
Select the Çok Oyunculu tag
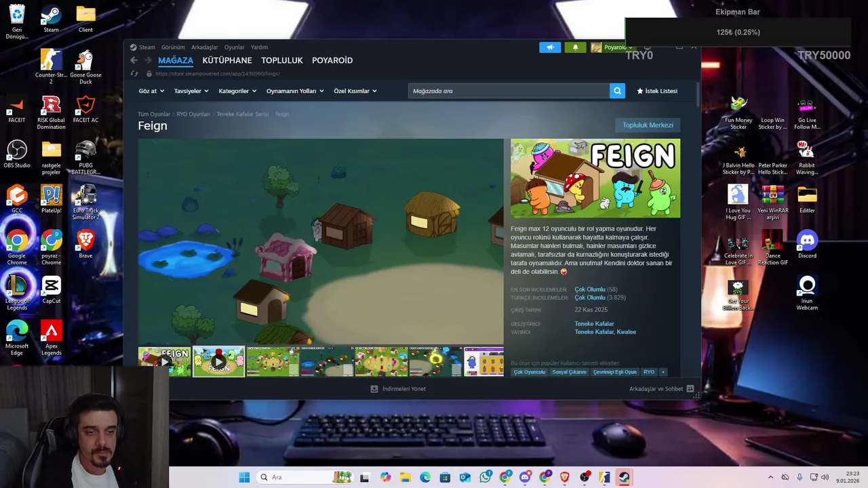[529, 372]
